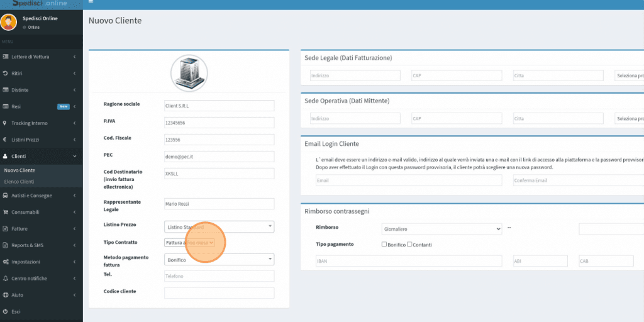Viewport: 644px width, 322px height.
Task: Open Sede Operativa province selector
Action: pyautogui.click(x=629, y=118)
